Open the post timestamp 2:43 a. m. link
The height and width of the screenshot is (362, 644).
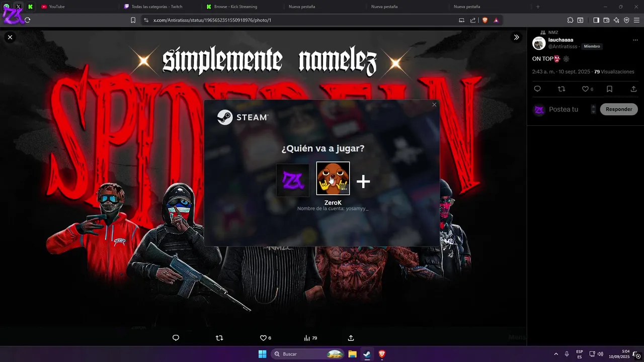point(561,72)
